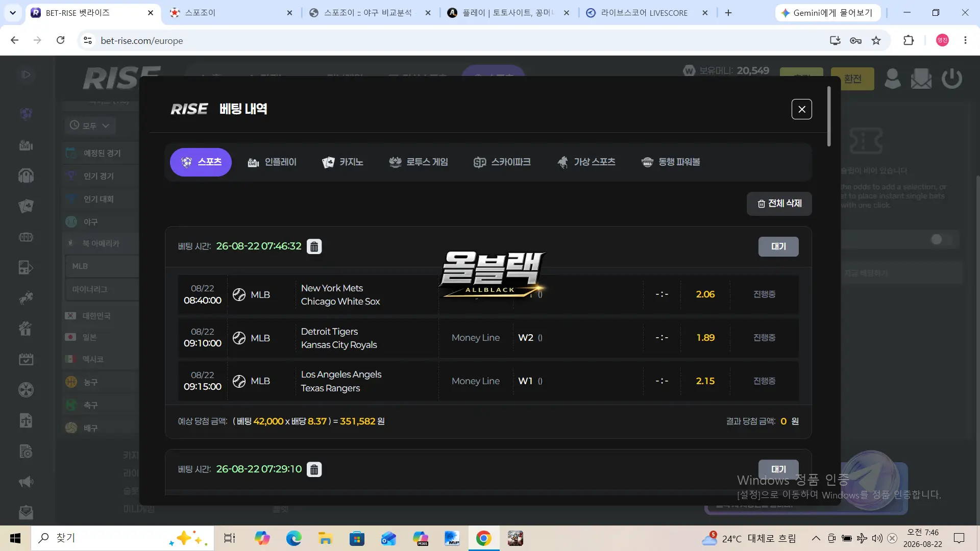Viewport: 980px width, 551px height.
Task: Click the expected winnings amount 351,582
Action: coord(357,421)
